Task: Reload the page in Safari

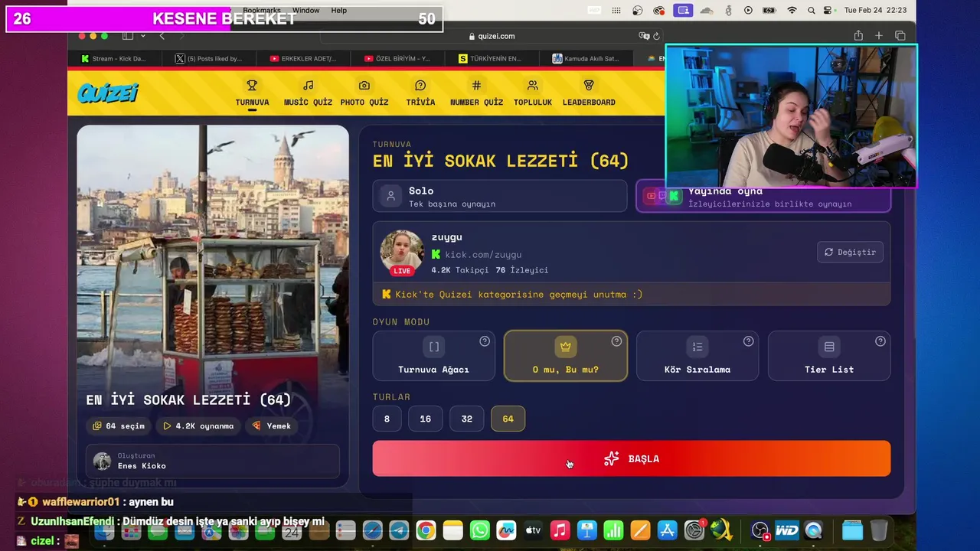Action: 656,36
